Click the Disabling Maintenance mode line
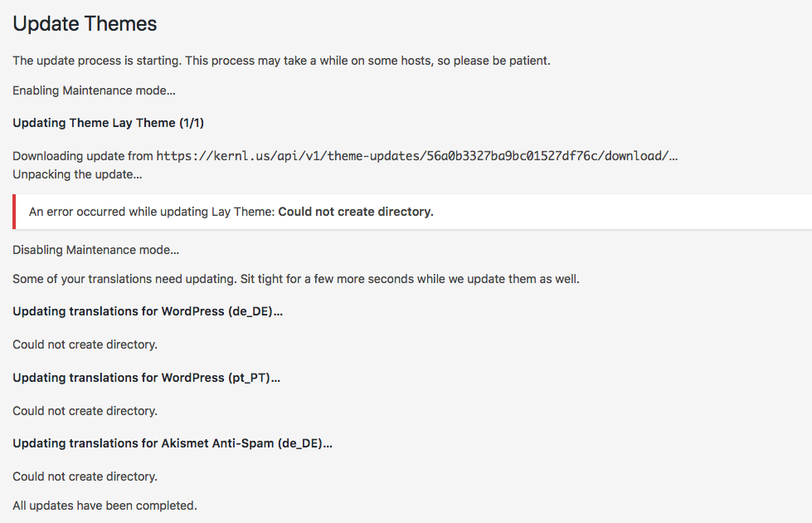 (x=95, y=249)
